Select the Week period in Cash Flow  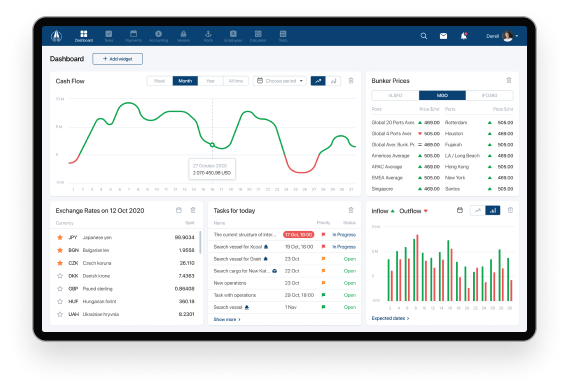160,81
